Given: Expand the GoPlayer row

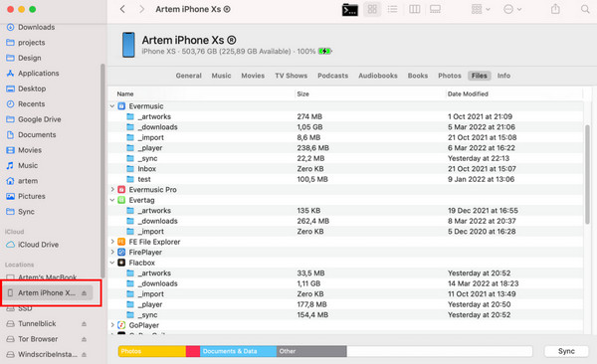Looking at the screenshot, I should pyautogui.click(x=112, y=325).
